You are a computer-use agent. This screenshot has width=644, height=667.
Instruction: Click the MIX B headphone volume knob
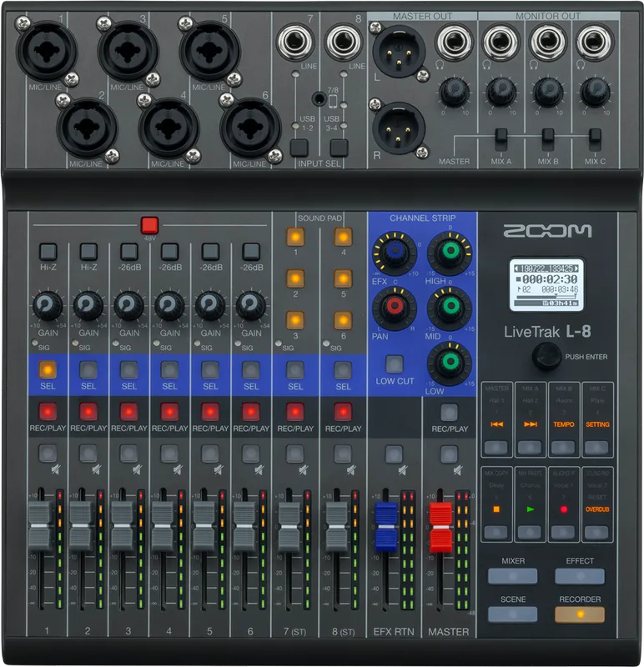pos(548,92)
